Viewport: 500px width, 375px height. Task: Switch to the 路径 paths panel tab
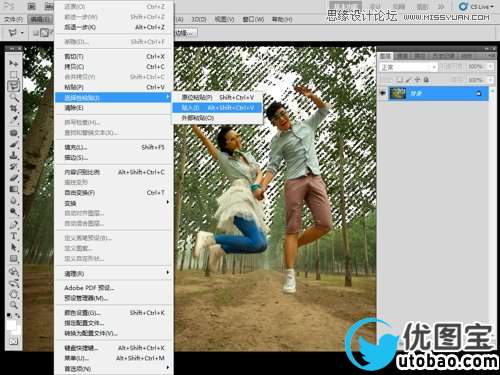(x=421, y=56)
